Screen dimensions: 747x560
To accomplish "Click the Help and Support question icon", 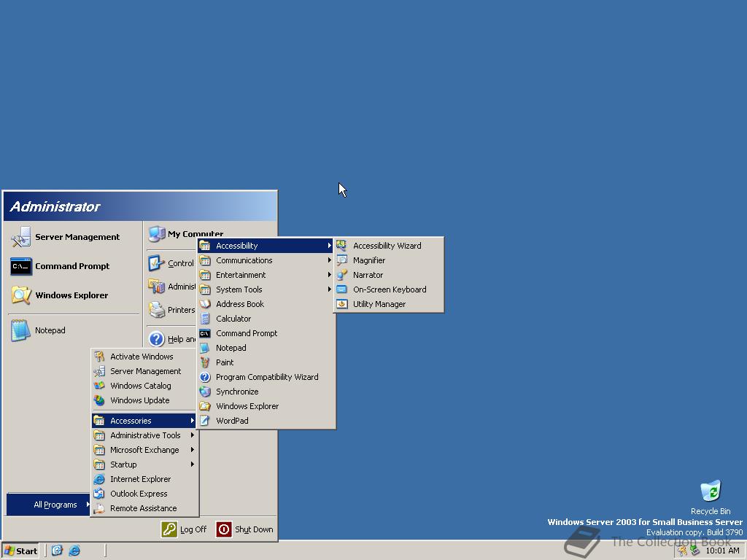I will pyautogui.click(x=157, y=339).
